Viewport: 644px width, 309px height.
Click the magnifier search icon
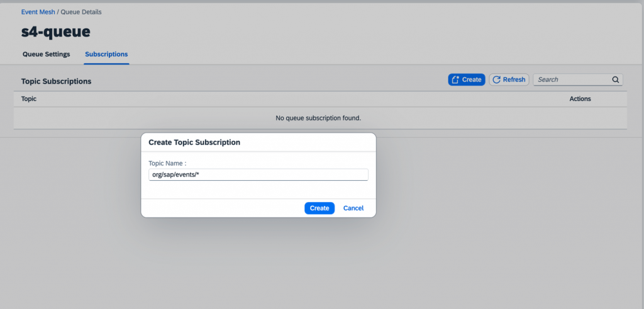click(615, 80)
